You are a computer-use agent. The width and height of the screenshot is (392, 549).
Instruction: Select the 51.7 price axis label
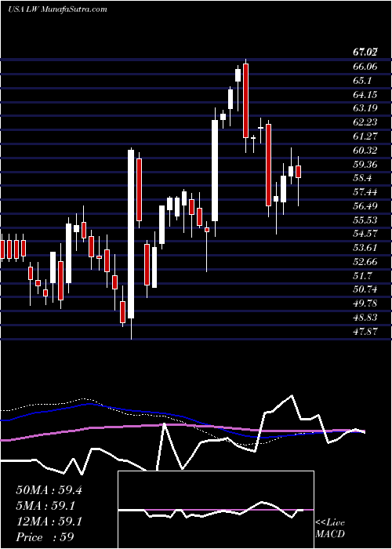coord(363,275)
